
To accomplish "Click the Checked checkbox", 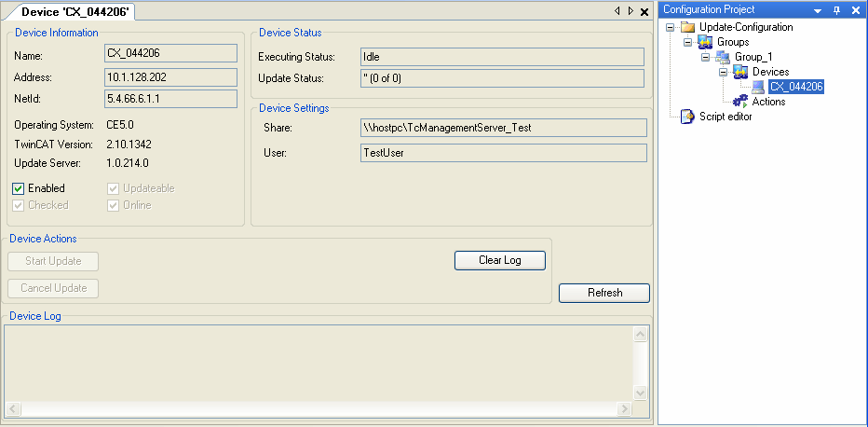I will pos(19,205).
